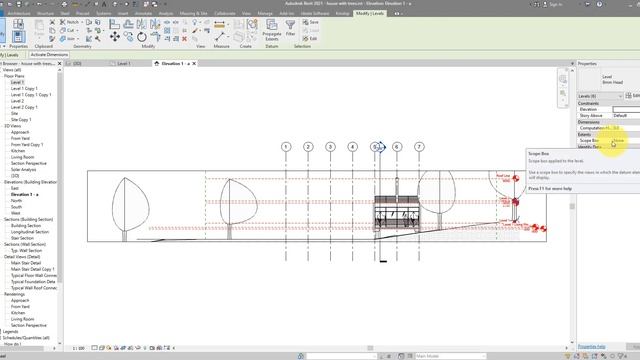The height and width of the screenshot is (360, 640).
Task: Select the Mirror Draw Axis tool
Action: click(155, 24)
